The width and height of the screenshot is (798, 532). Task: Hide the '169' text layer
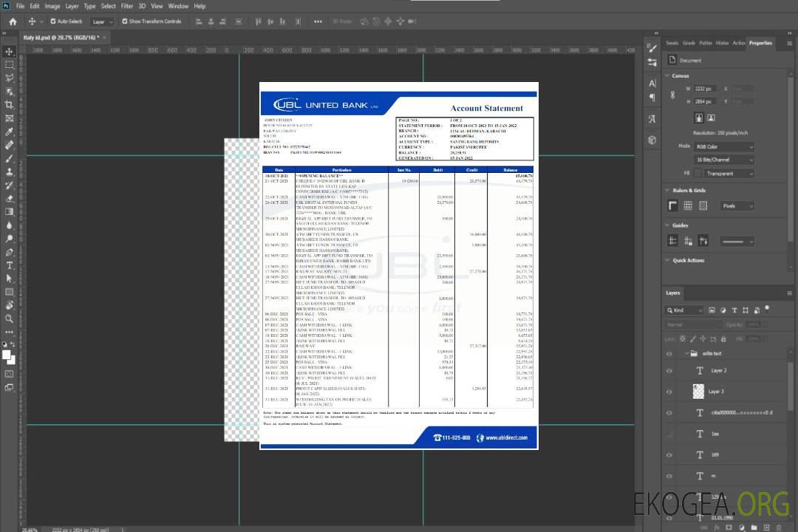[669, 455]
